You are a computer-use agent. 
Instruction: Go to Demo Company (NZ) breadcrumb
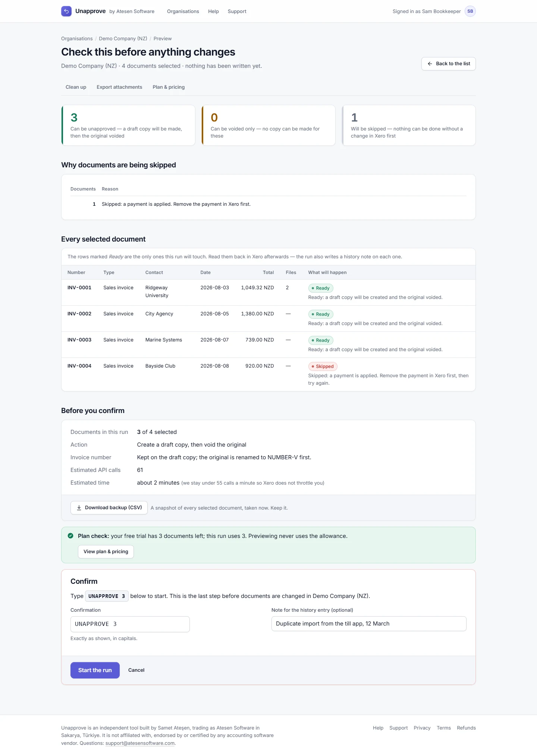(123, 38)
